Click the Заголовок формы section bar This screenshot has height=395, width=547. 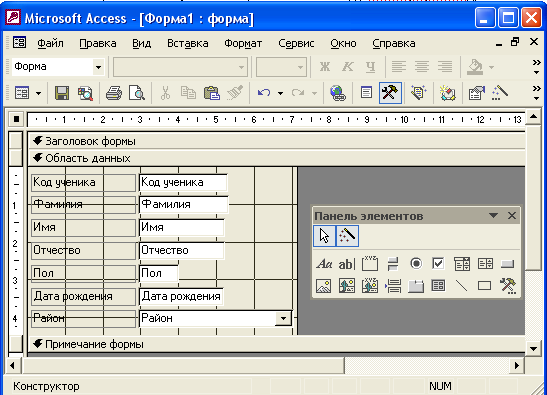pyautogui.click(x=276, y=141)
